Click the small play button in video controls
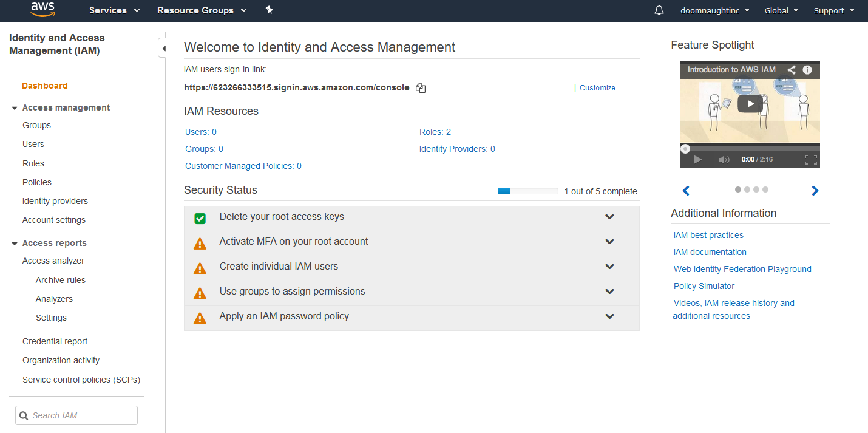This screenshot has height=433, width=868. pos(697,159)
